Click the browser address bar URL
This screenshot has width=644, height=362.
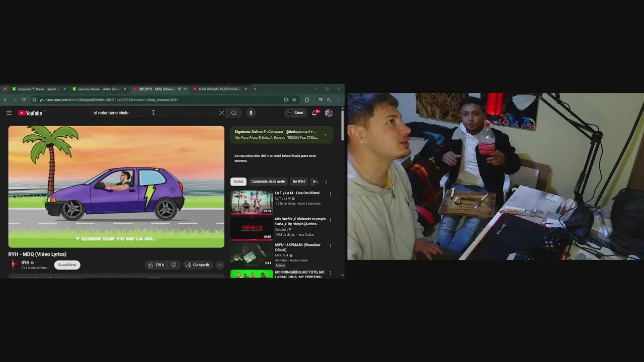click(109, 100)
